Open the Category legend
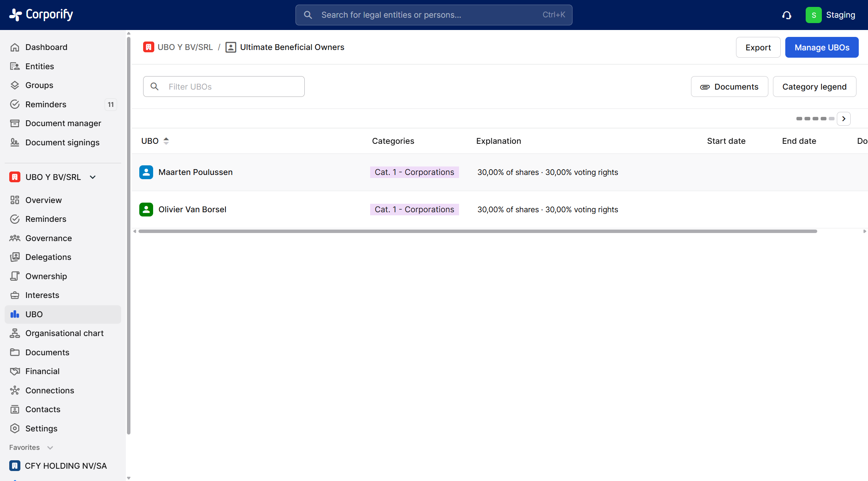This screenshot has height=481, width=868. tap(814, 87)
